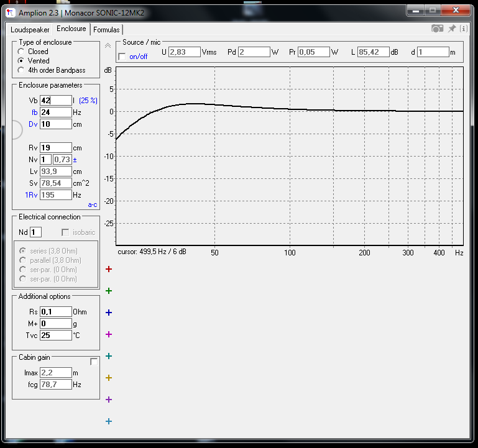Click the d distance field
The height and width of the screenshot is (448, 478).
pos(433,52)
